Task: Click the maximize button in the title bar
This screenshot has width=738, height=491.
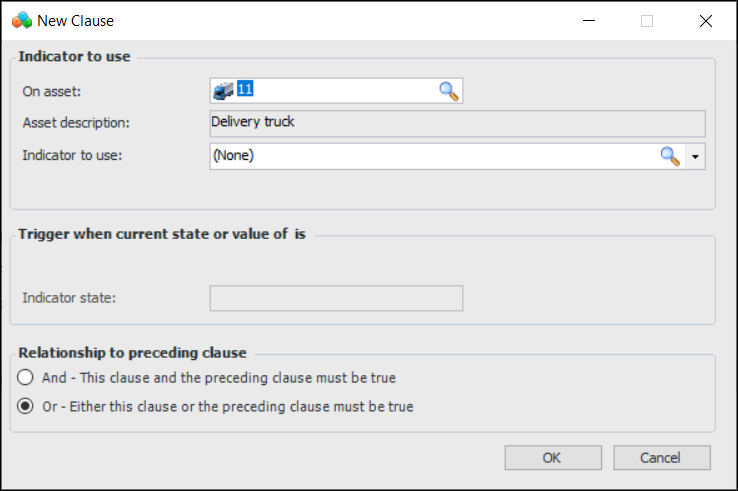Action: point(647,20)
